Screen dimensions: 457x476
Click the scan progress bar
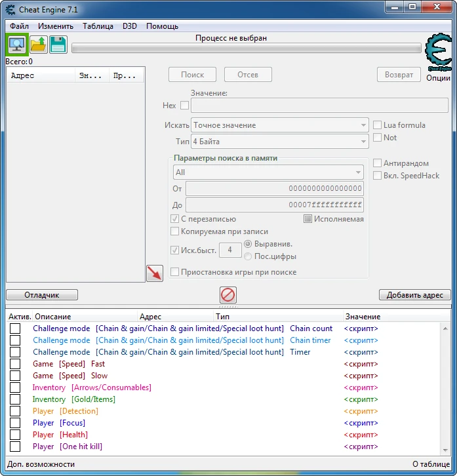[x=247, y=48]
